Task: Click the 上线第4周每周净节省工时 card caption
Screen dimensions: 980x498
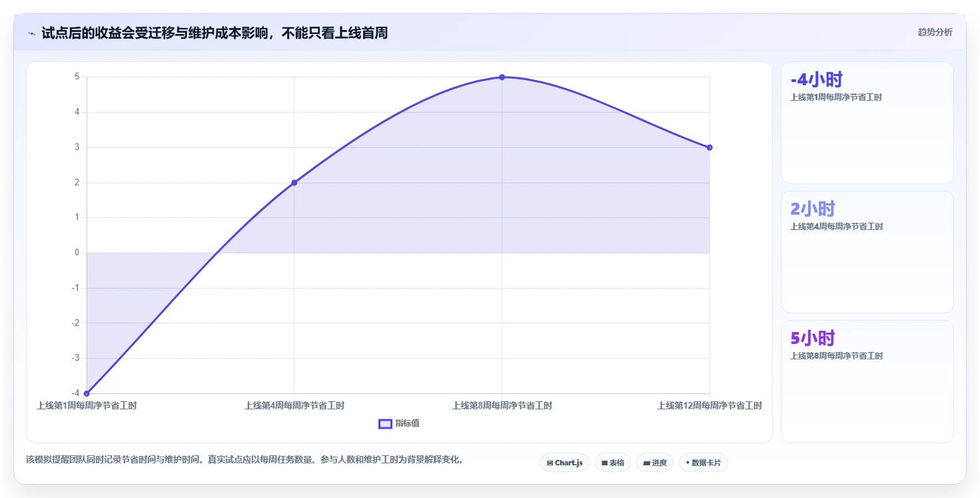Action: 836,227
